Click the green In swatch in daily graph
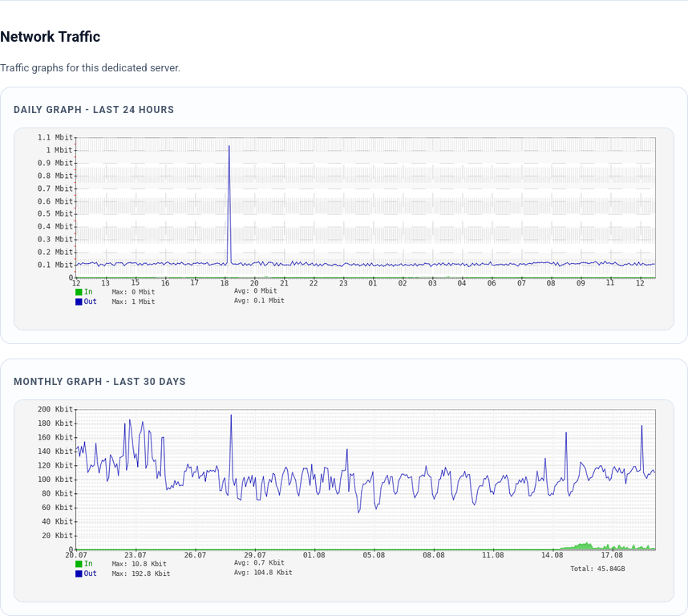 [79, 292]
